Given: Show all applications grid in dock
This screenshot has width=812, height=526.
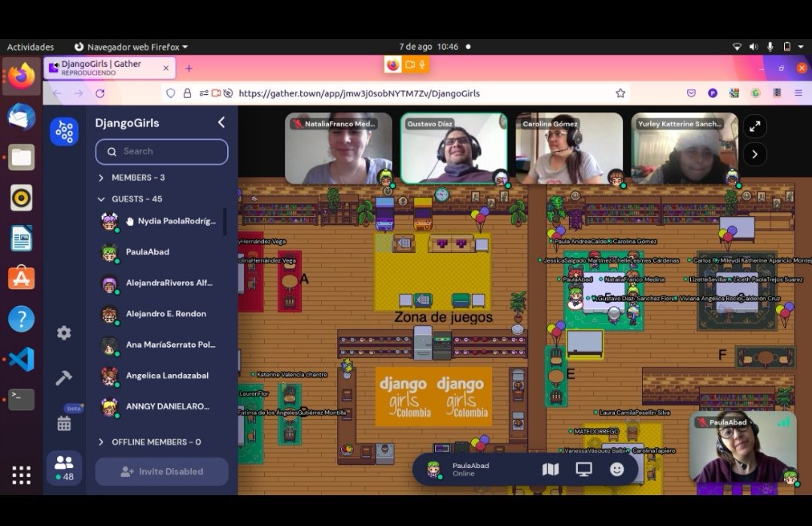Looking at the screenshot, I should click(x=21, y=474).
